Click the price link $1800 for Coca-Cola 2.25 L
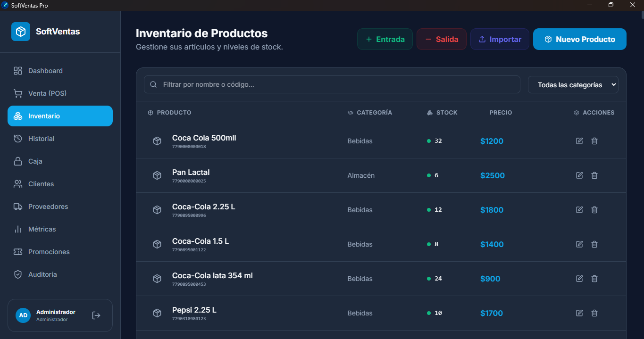644x339 pixels. click(492, 209)
